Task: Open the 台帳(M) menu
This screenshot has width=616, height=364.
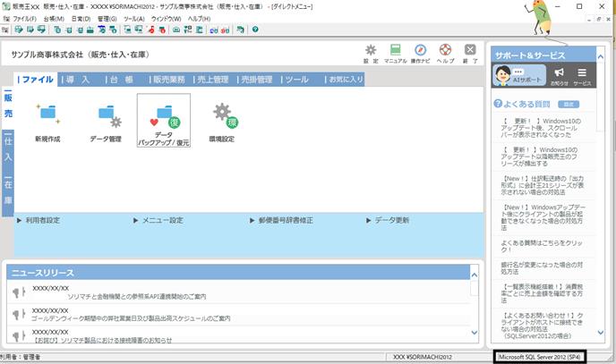Action: point(54,19)
